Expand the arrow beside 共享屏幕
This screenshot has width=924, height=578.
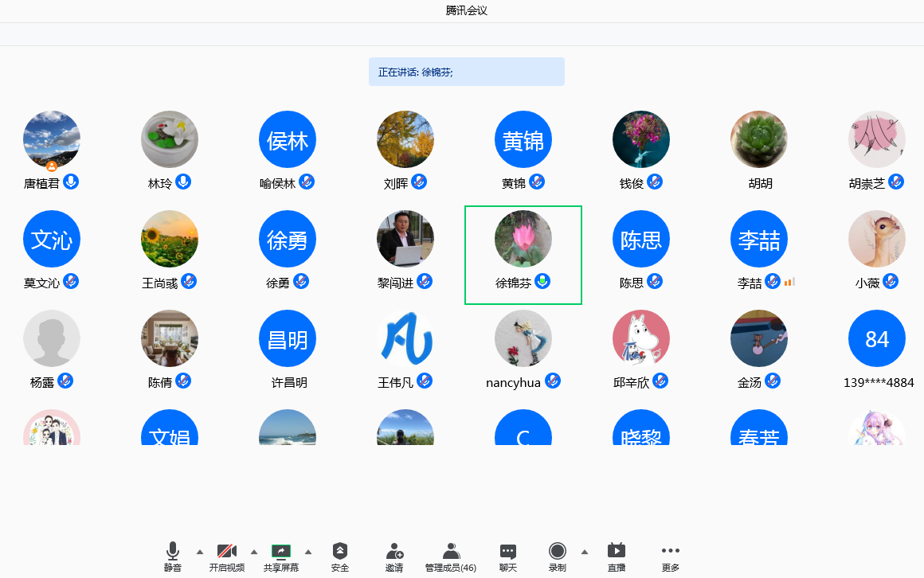[x=308, y=552]
